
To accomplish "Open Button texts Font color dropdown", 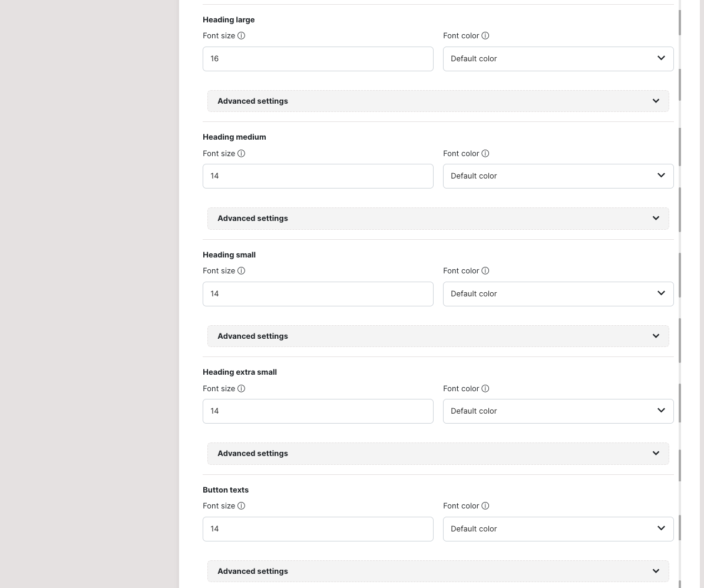I will click(558, 529).
